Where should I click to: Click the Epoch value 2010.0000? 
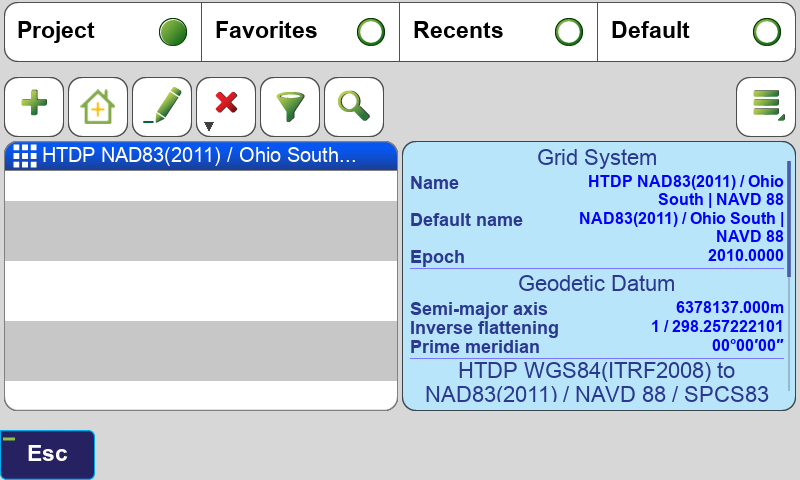coord(745,257)
